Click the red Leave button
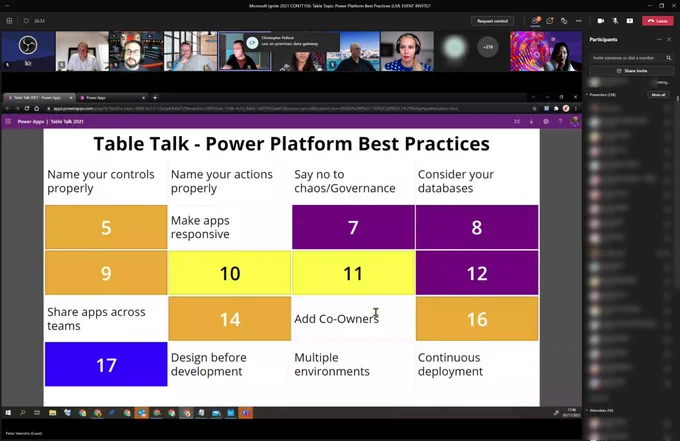680x441 pixels. coord(658,21)
